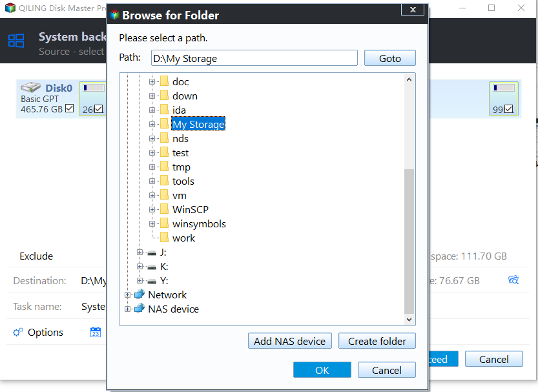
Task: Expand the My Storage folder node
Action: [x=152, y=124]
